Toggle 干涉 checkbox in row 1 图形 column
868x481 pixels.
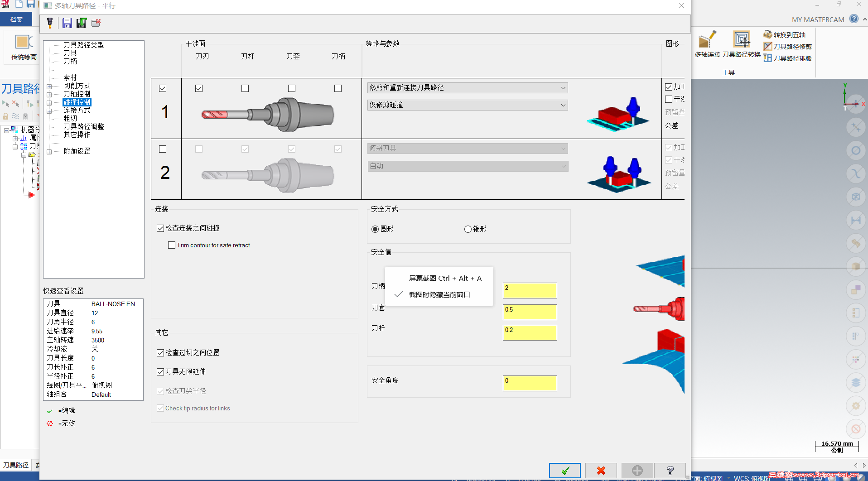click(669, 99)
